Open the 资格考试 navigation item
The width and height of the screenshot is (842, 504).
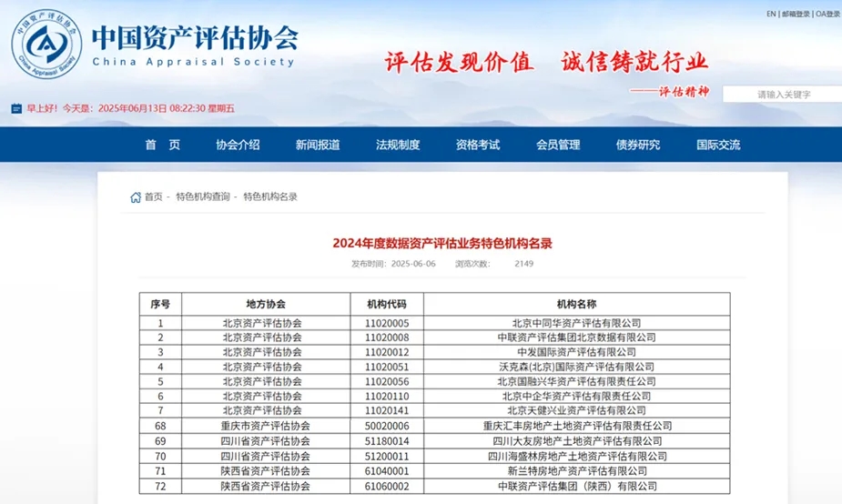478,145
